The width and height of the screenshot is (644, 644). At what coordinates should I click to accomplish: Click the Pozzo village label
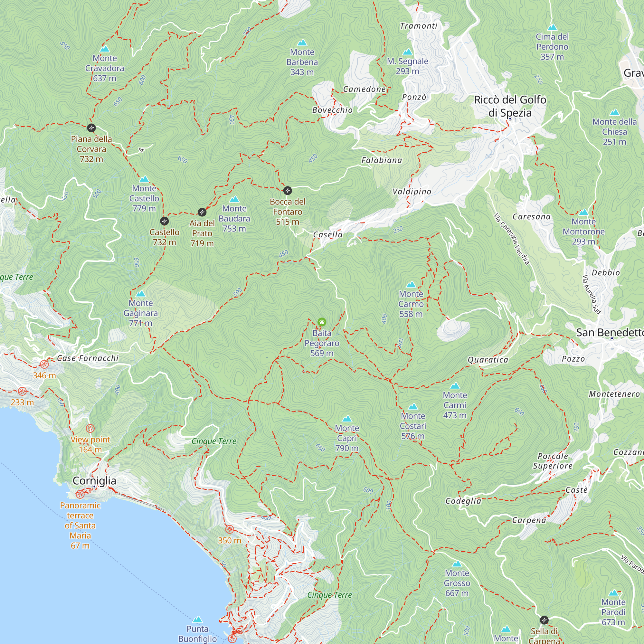click(573, 359)
